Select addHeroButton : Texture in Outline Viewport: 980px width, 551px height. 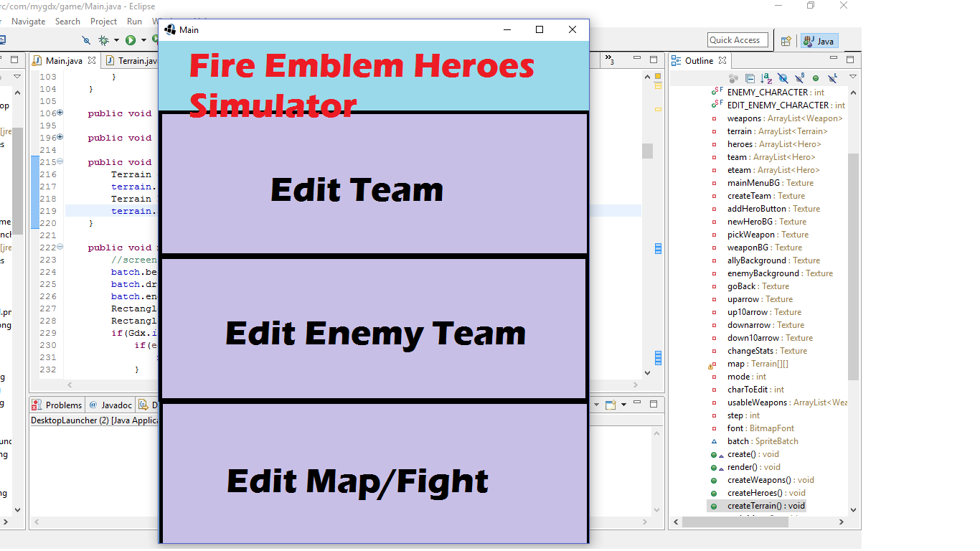[773, 209]
